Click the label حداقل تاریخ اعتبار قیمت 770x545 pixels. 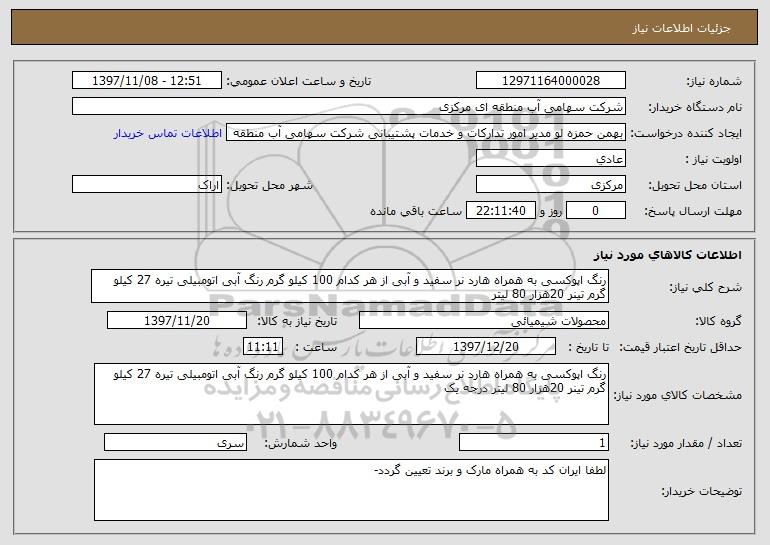click(681, 348)
